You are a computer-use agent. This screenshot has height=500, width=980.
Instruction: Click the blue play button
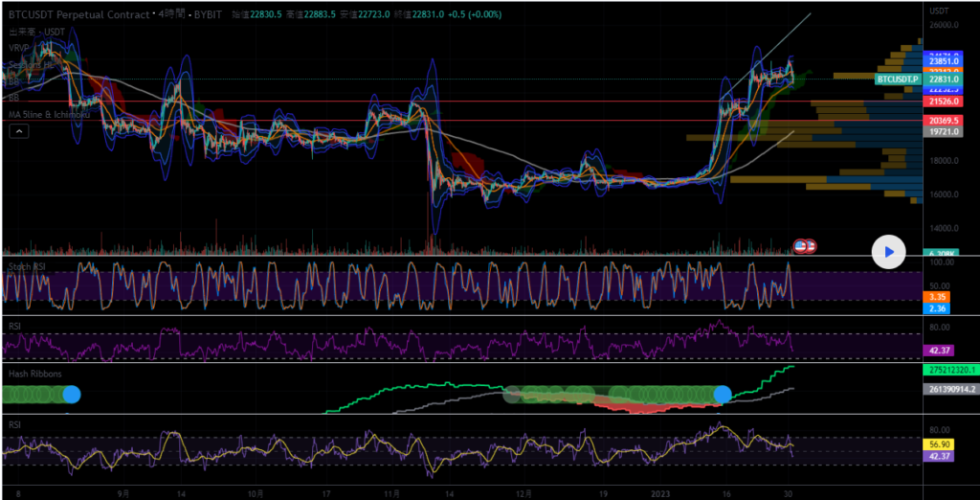pos(888,252)
